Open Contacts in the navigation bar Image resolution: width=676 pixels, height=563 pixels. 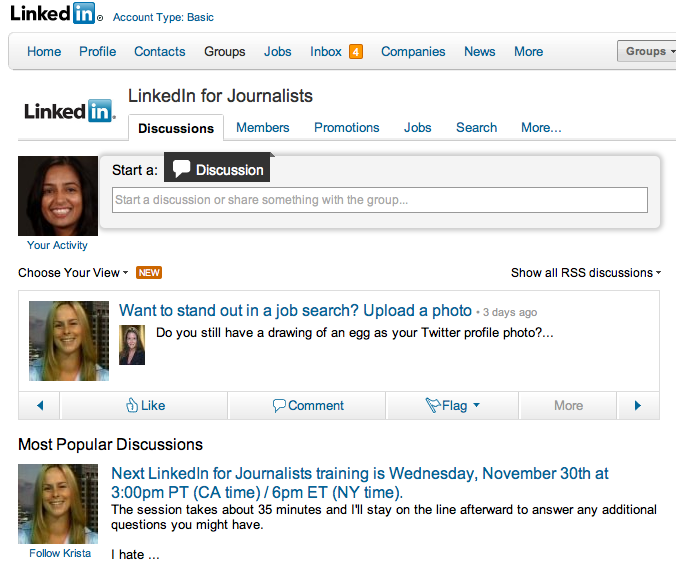click(160, 52)
